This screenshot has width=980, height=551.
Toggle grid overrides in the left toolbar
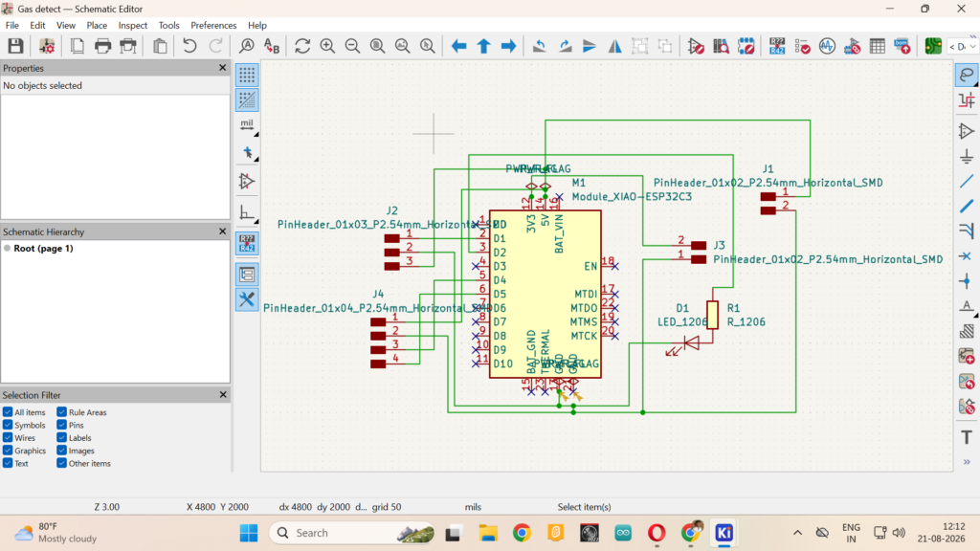pos(247,99)
